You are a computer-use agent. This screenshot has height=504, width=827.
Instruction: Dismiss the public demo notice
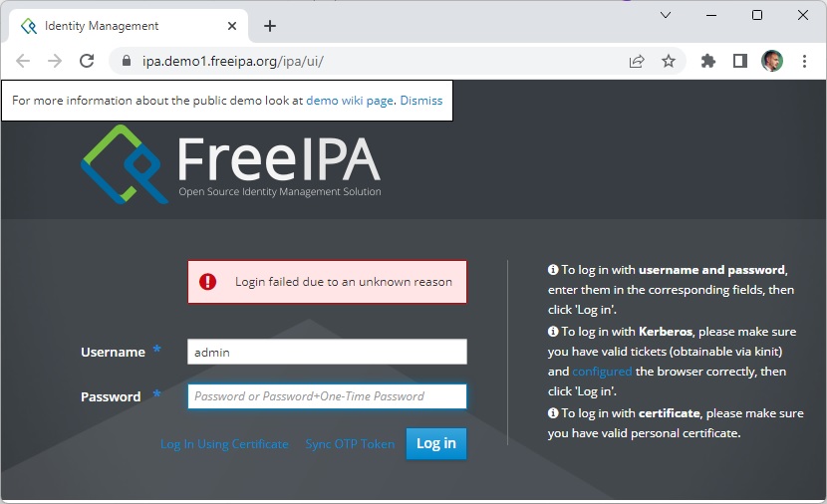tap(420, 101)
